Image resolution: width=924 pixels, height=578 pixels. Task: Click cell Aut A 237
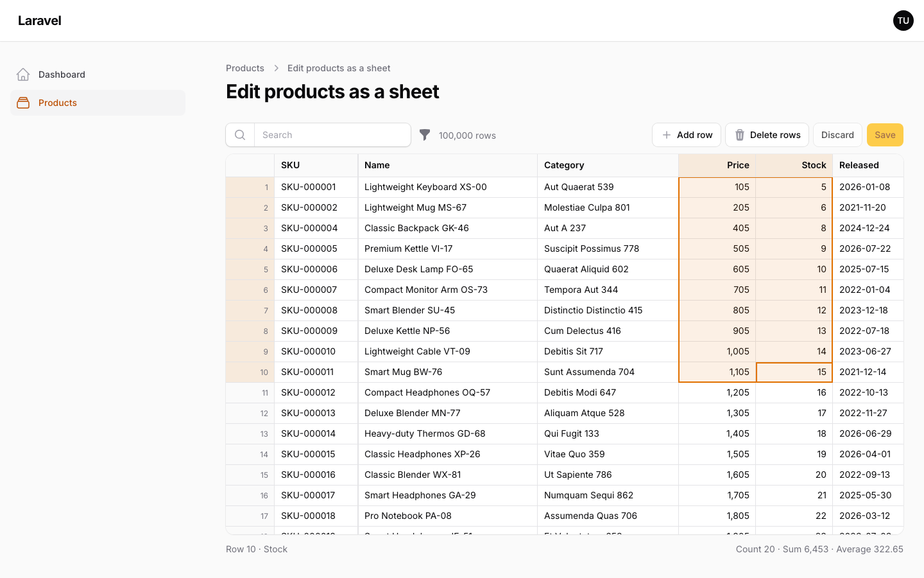[x=608, y=229]
